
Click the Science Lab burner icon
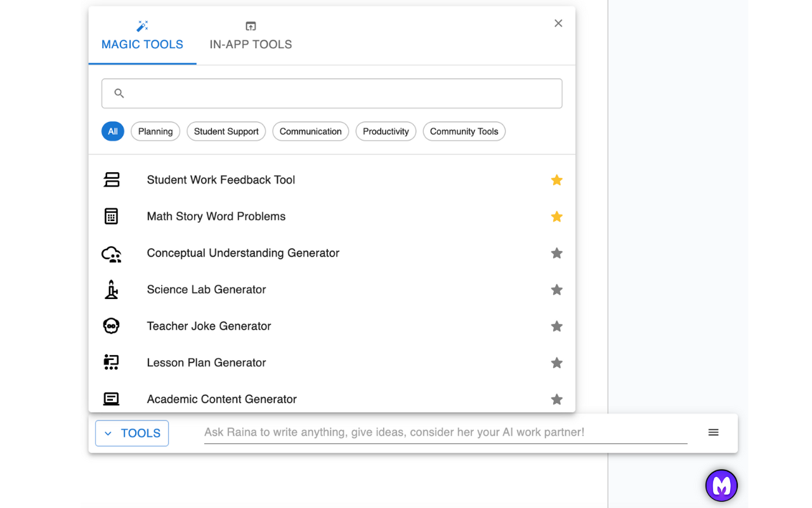pyautogui.click(x=112, y=290)
